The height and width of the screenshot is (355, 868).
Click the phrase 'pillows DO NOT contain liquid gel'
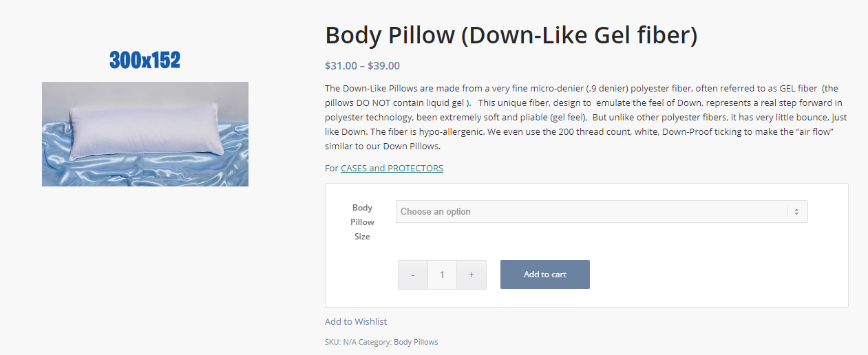click(395, 103)
